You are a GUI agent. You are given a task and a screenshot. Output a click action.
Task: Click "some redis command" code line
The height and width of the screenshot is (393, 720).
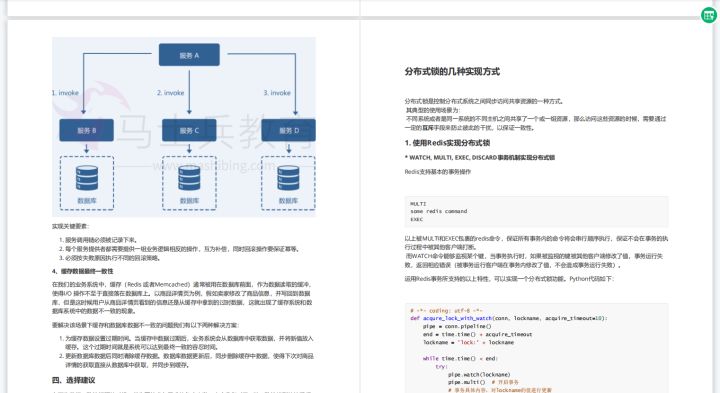[x=439, y=211]
